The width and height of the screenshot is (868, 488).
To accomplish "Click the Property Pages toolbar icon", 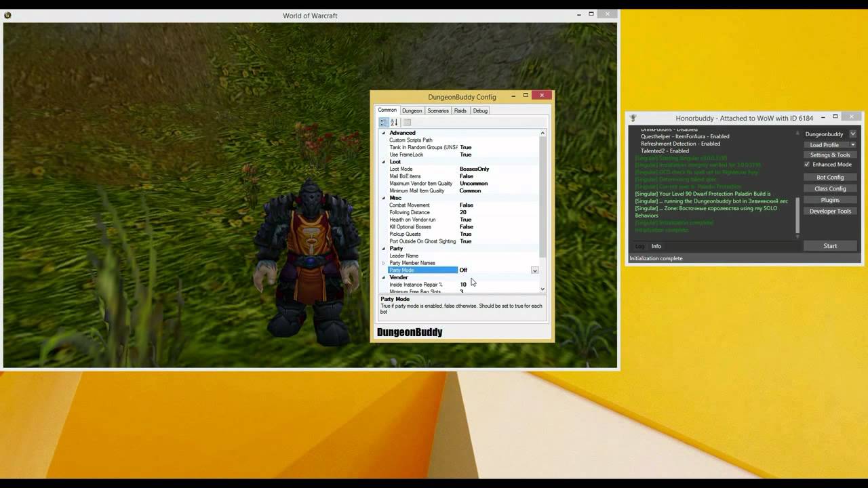I will tap(407, 123).
